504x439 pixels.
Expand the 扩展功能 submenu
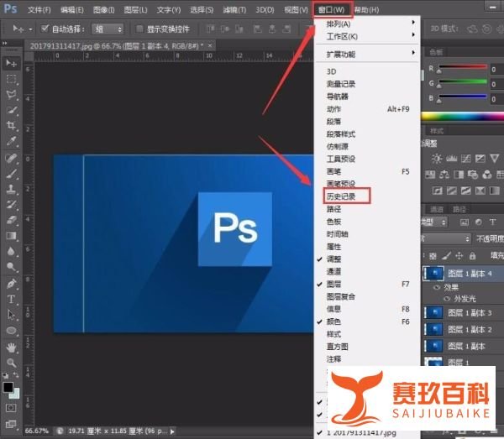point(367,55)
